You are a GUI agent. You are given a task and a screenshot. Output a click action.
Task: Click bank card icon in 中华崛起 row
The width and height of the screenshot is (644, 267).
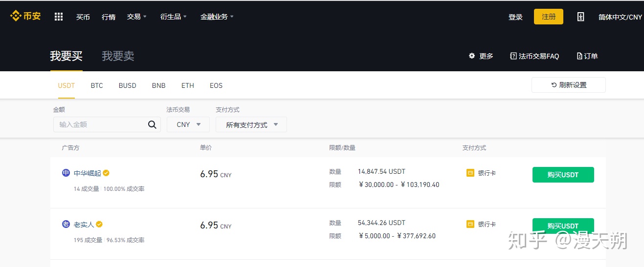(470, 173)
